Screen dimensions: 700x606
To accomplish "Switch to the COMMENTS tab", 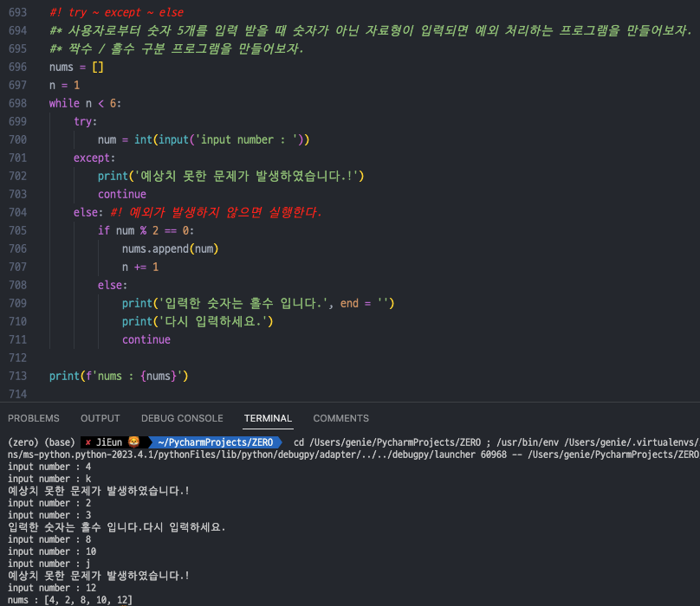I will [x=341, y=418].
